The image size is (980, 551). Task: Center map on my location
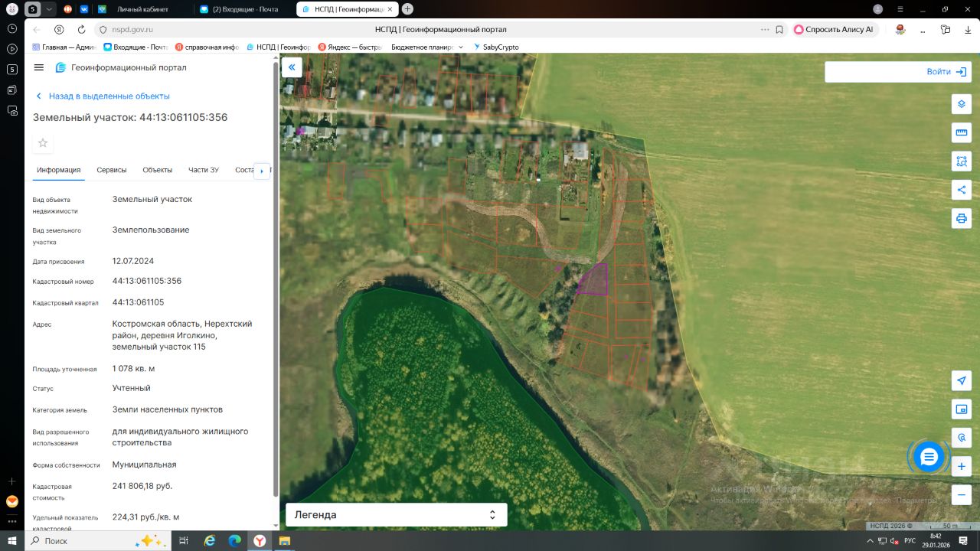point(962,381)
